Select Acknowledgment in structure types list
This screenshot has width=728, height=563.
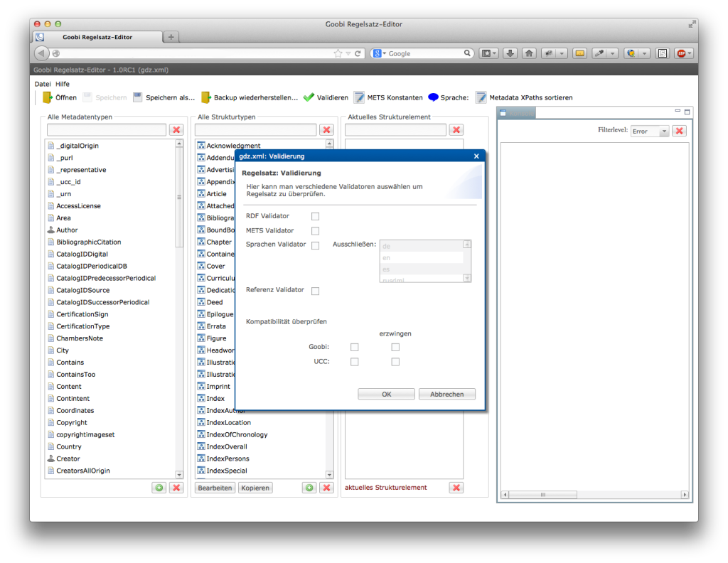point(233,145)
